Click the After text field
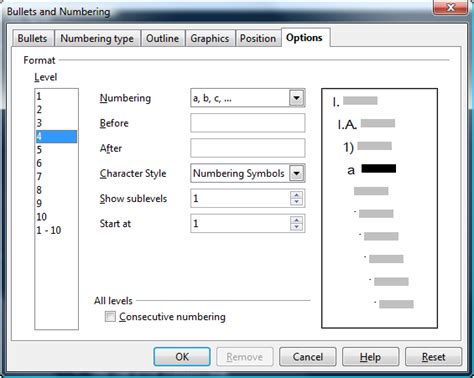The width and height of the screenshot is (474, 378). pos(247,148)
